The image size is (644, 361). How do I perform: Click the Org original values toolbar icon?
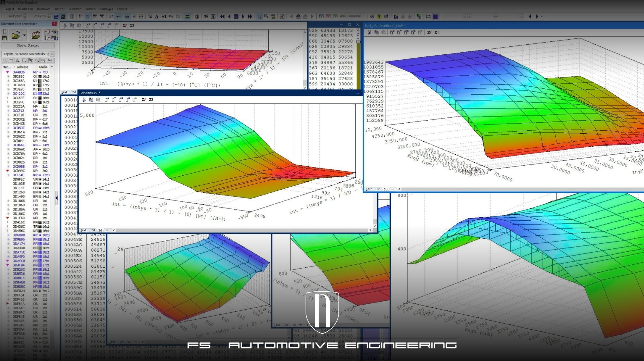click(171, 16)
